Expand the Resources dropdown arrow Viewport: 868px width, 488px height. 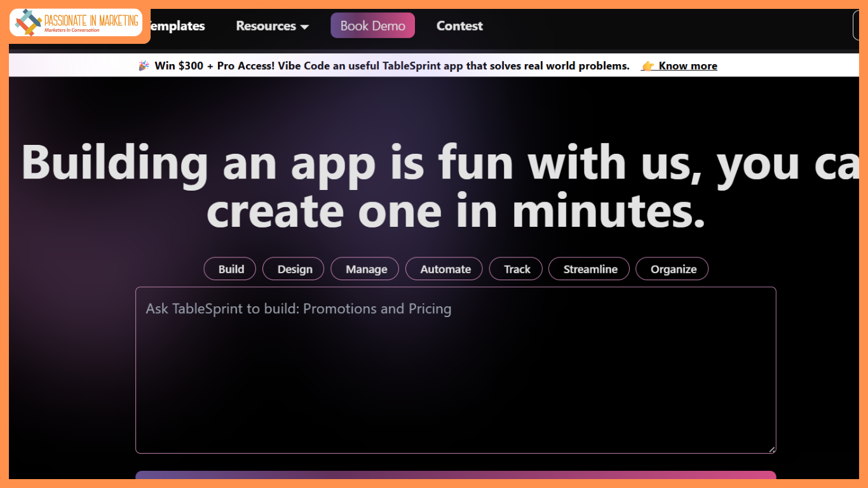click(x=305, y=27)
